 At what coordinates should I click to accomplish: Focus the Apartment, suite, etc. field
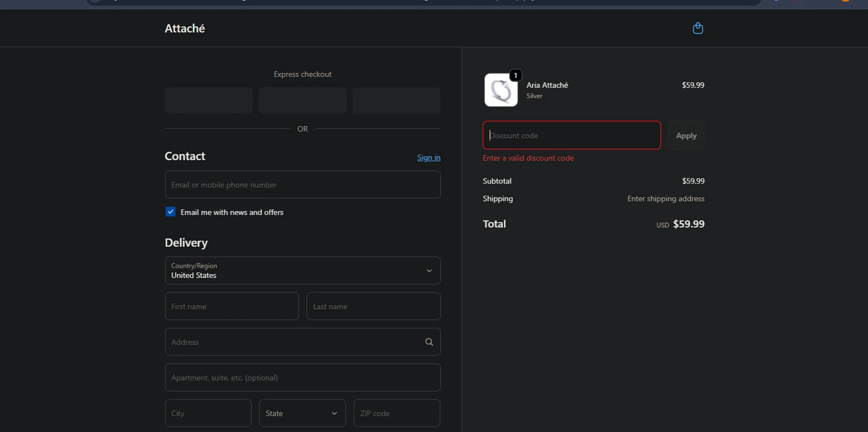pyautogui.click(x=303, y=377)
